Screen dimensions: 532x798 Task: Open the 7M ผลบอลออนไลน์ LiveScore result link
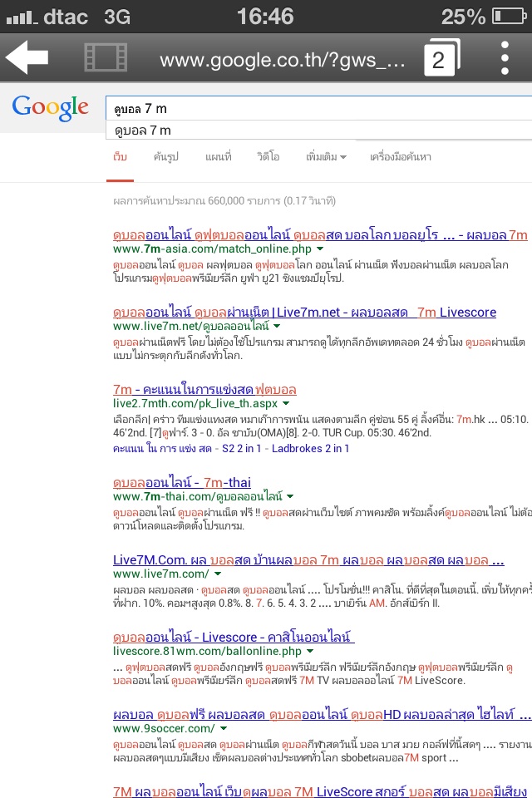pos(320,791)
